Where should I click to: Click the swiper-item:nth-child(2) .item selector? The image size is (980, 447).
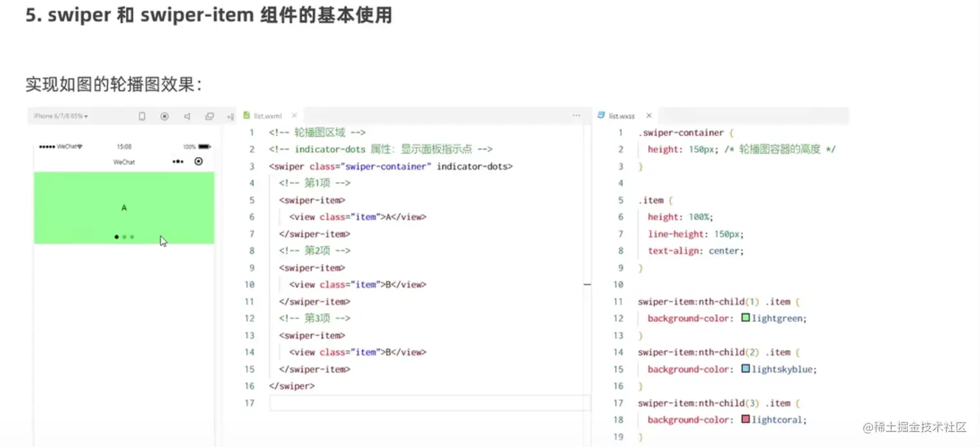click(719, 352)
